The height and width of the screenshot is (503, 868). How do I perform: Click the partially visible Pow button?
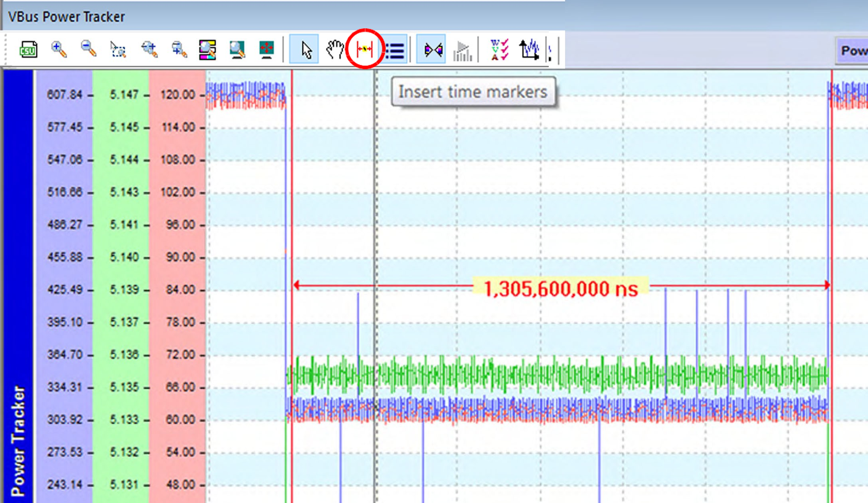(852, 50)
